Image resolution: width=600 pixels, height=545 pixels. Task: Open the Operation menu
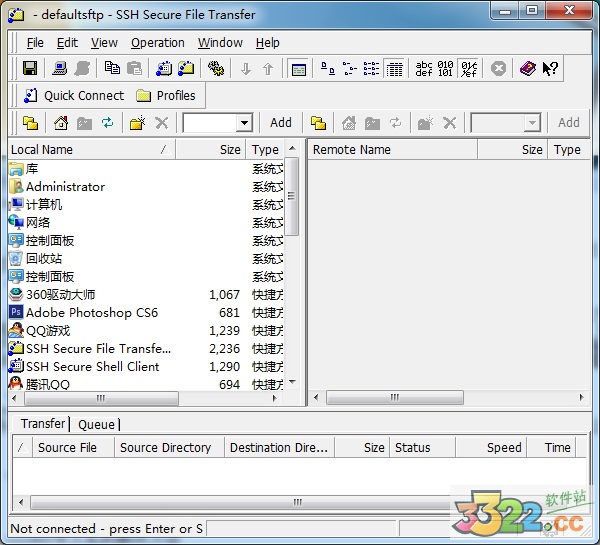[158, 43]
